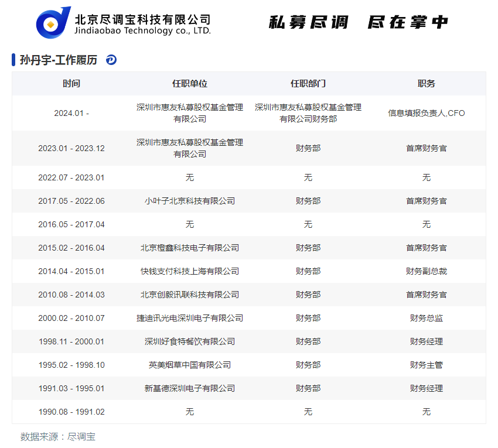The height and width of the screenshot is (448, 498).
Task: Select the date cell 1995.02 - 1998.10
Action: point(71,365)
